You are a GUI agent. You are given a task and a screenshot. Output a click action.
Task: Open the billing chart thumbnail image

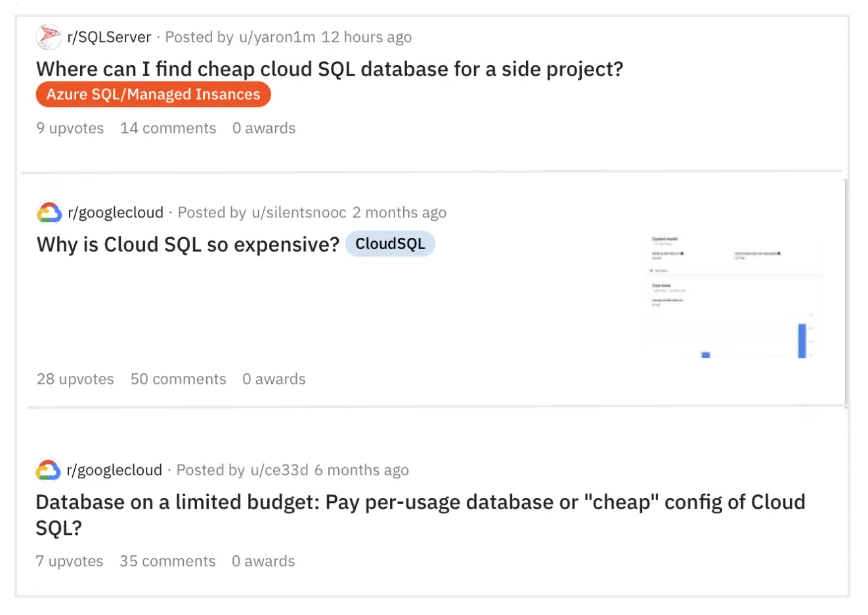pos(733,296)
